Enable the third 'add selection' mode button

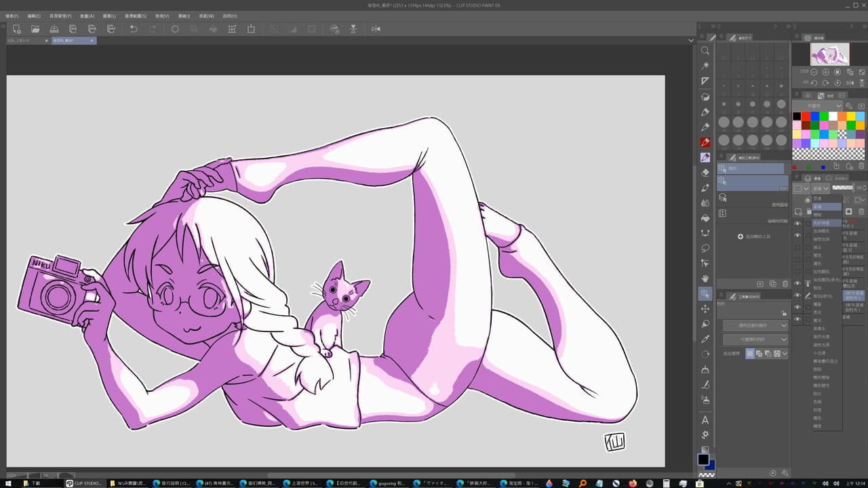click(x=768, y=353)
